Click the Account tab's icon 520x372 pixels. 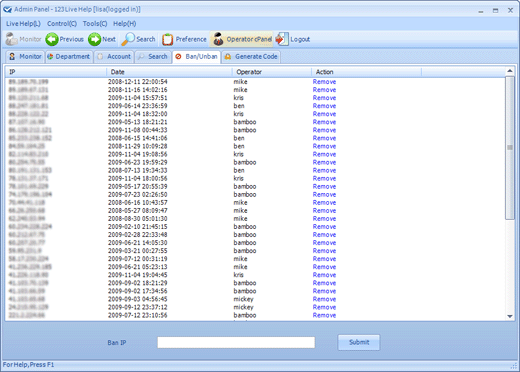[100, 57]
